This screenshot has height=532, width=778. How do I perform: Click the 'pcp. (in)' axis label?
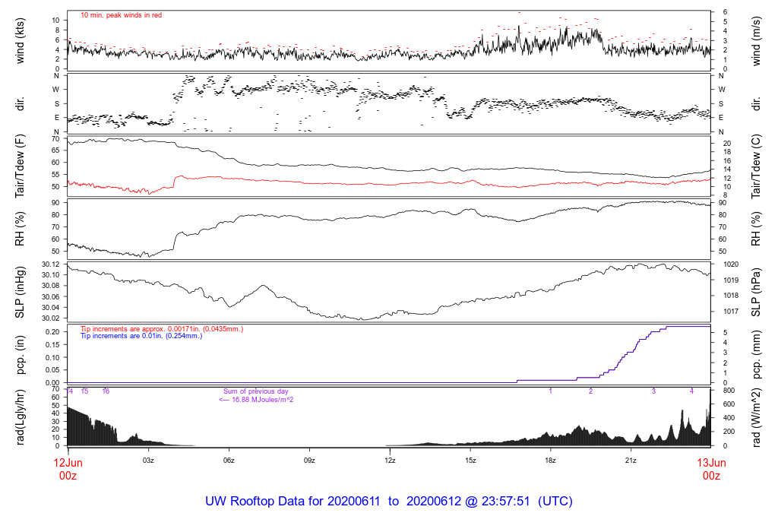click(x=20, y=354)
